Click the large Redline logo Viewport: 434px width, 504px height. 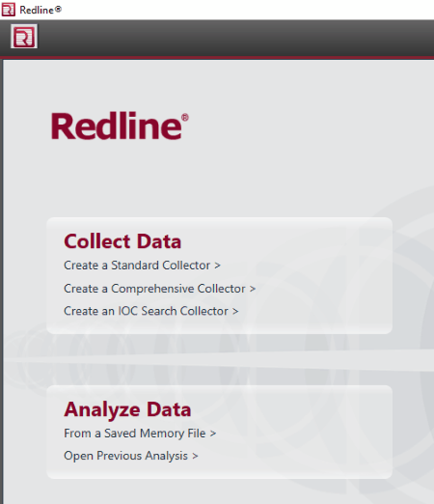[120, 126]
